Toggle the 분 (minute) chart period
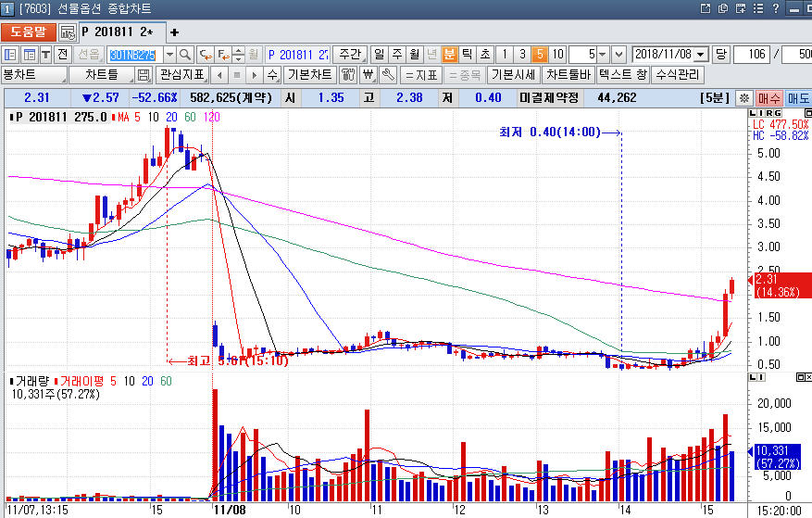Viewport: 812px width, 518px height. pyautogui.click(x=450, y=55)
